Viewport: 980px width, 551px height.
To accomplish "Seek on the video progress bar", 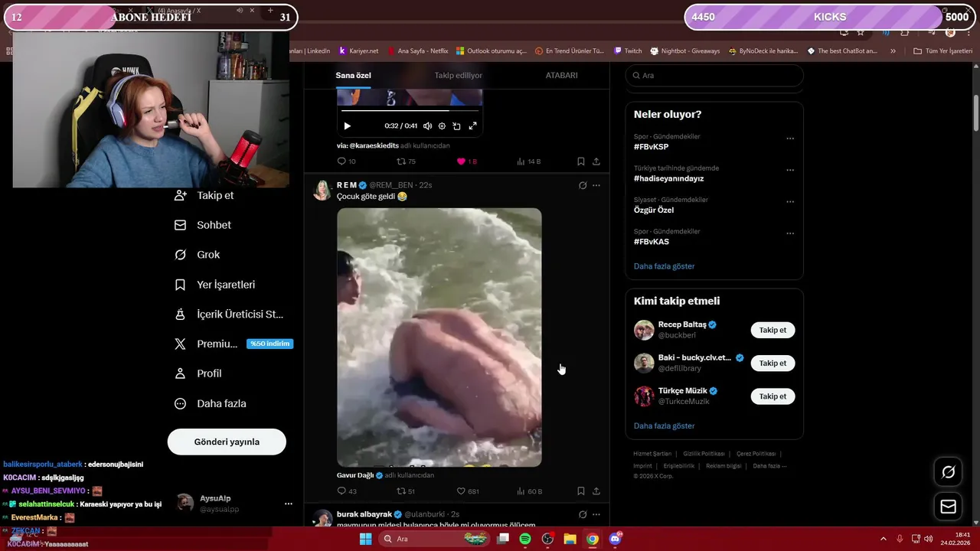I will pos(410,110).
